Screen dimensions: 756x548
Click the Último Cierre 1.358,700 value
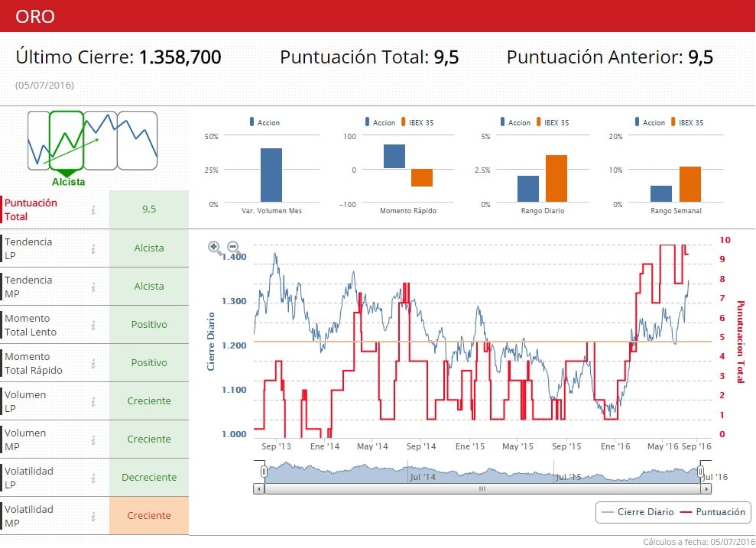pyautogui.click(x=180, y=57)
